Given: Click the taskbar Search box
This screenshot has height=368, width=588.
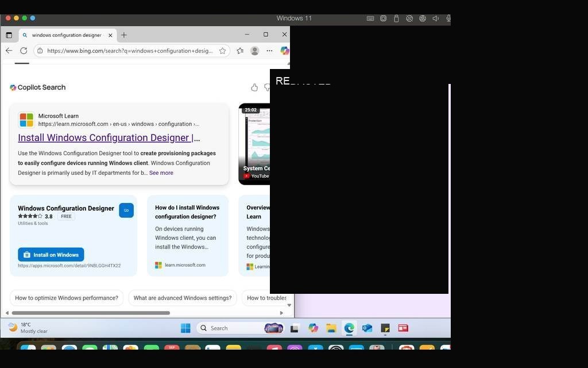Looking at the screenshot, I should pyautogui.click(x=240, y=328).
